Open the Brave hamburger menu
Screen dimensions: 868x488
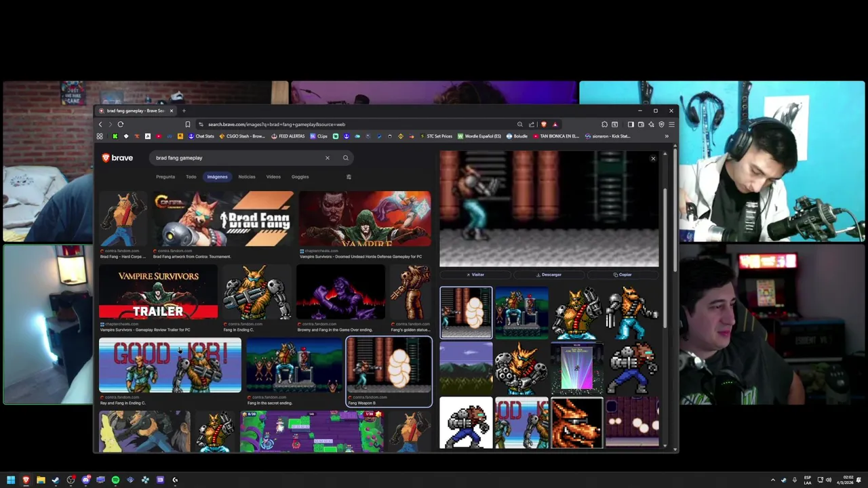(x=671, y=124)
